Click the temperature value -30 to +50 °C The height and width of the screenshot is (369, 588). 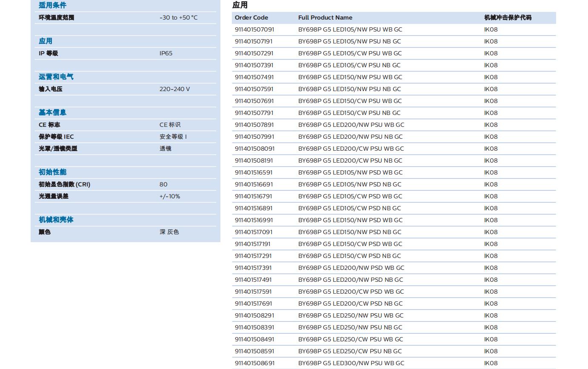pos(179,17)
